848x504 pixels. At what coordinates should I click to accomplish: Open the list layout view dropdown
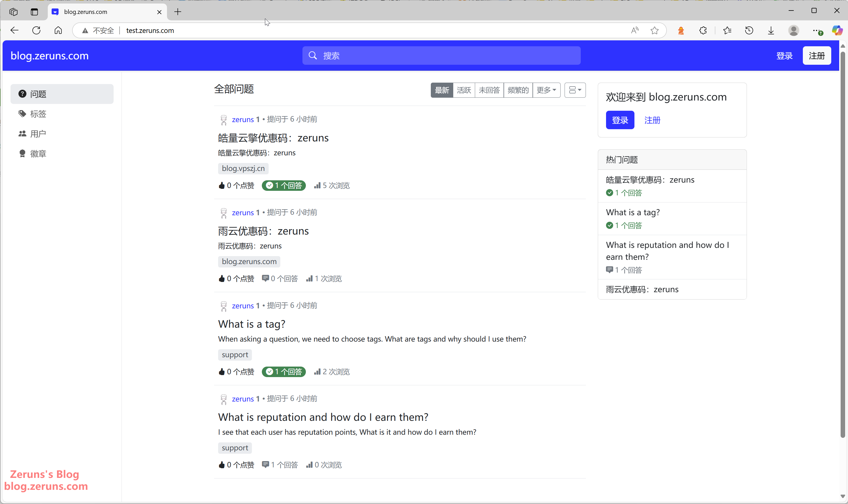[x=575, y=90]
